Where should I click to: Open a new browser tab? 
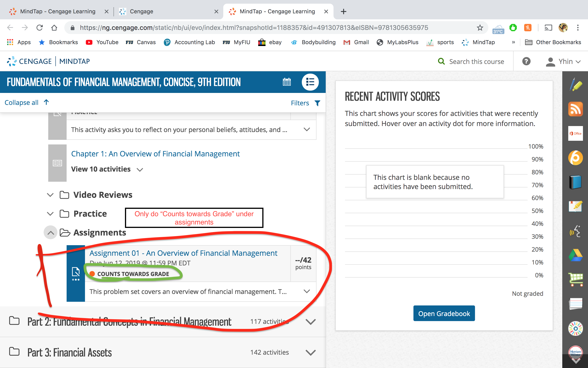coord(343,11)
